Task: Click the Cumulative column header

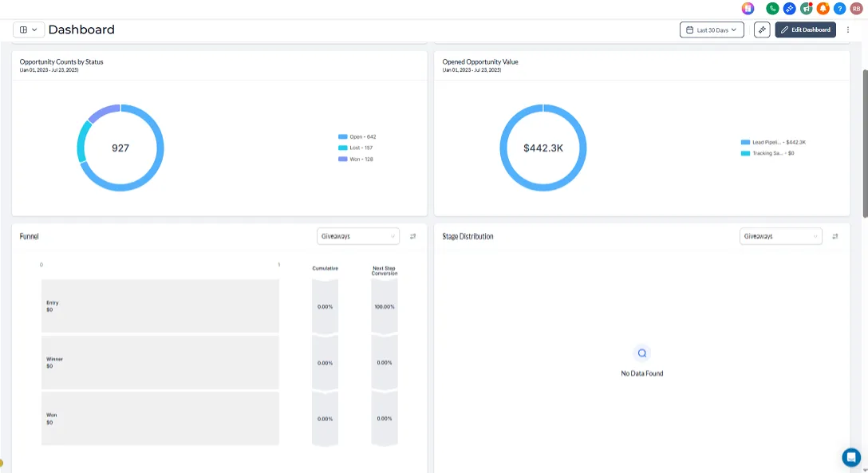Action: [325, 268]
